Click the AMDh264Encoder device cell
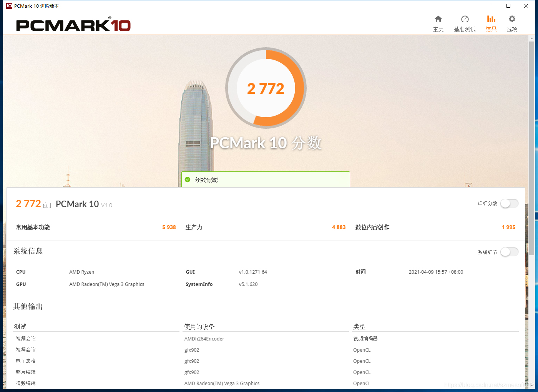Viewport: 538px width, 392px height. click(204, 339)
